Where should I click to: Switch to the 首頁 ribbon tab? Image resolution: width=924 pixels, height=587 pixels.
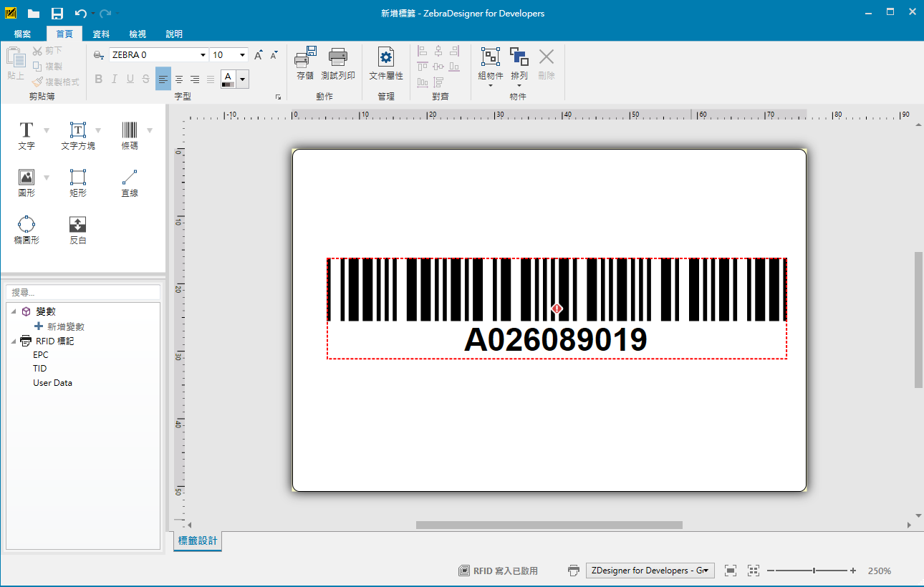pos(64,34)
